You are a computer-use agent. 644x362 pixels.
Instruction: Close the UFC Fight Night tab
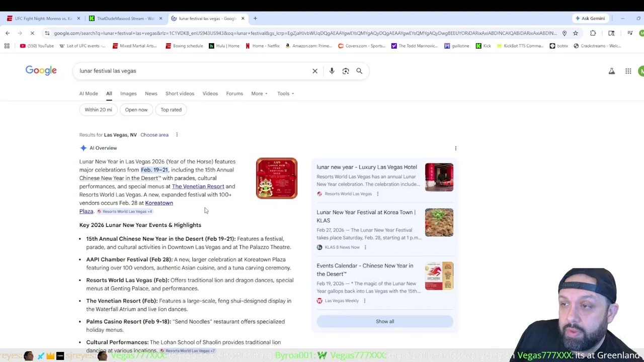pos(78,19)
